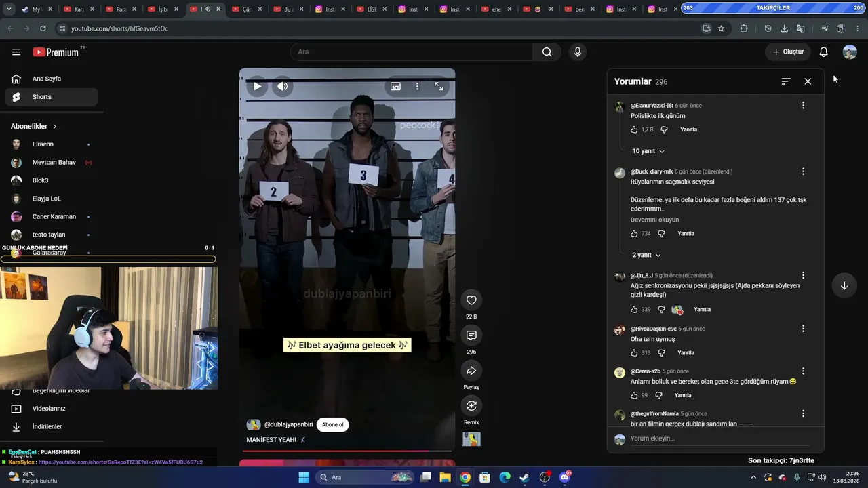
Task: Open options for Ceren-s2b comment
Action: (803, 371)
